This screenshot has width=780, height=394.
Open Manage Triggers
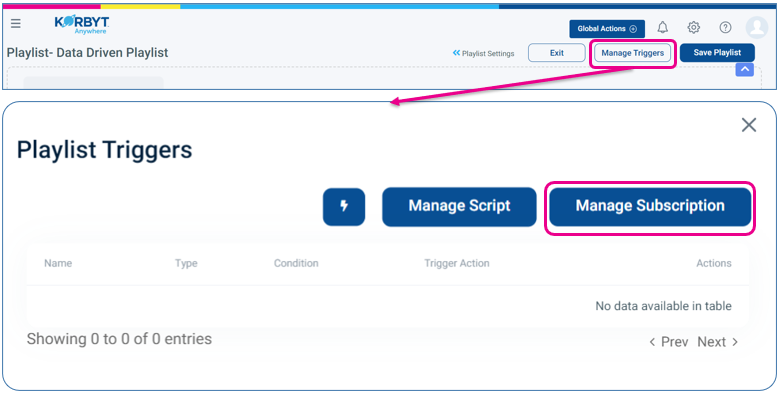633,53
